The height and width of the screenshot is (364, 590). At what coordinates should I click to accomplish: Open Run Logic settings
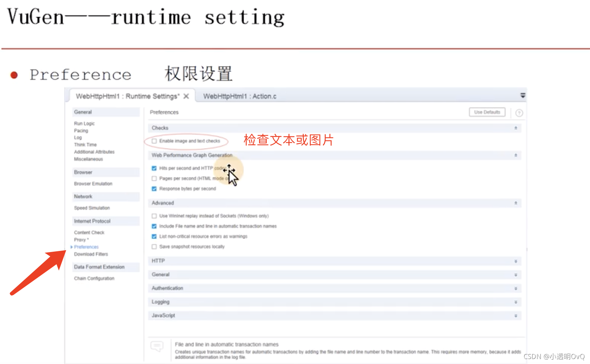tap(84, 123)
